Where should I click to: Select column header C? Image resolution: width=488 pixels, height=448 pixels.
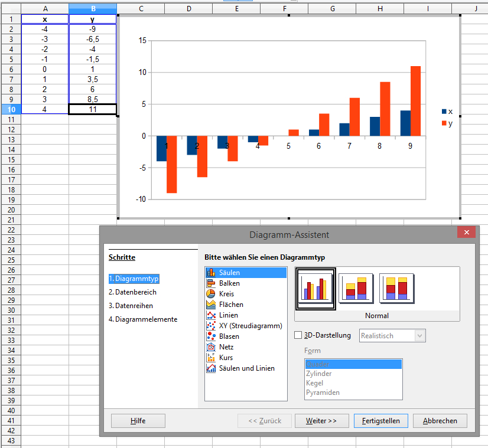(x=141, y=8)
